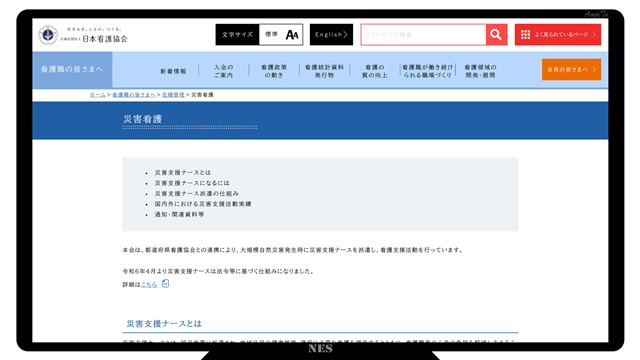
Task: Open the 看護の質の向上 menu item
Action: [x=375, y=71]
